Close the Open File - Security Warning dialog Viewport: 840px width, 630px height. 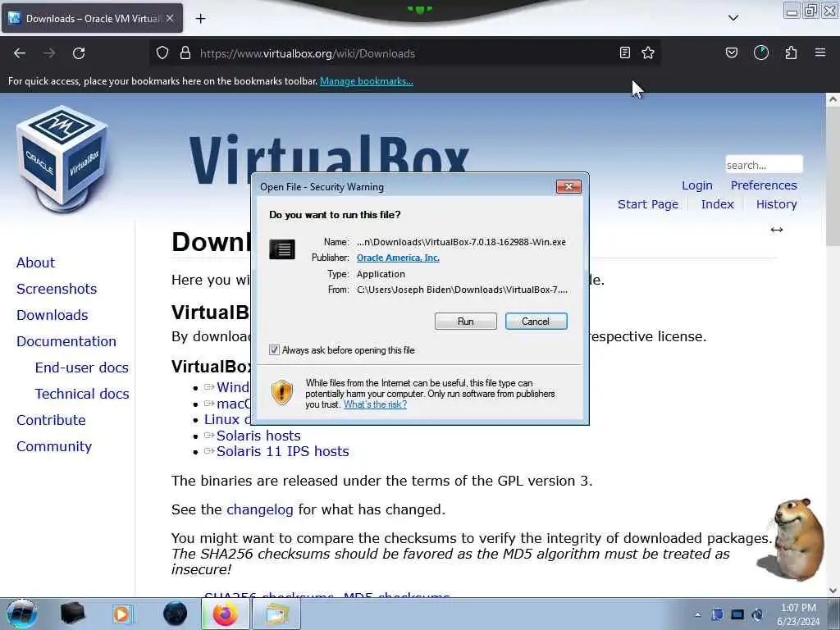(x=568, y=186)
